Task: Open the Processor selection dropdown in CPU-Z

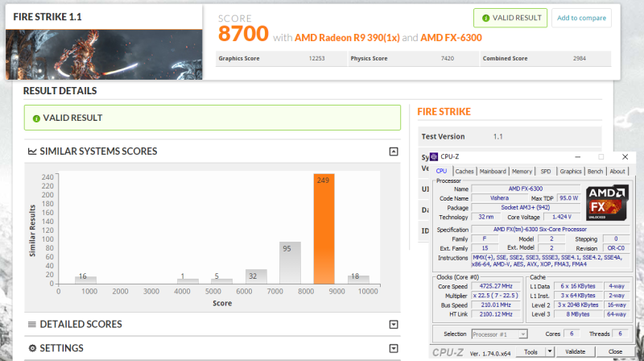Action: 522,334
